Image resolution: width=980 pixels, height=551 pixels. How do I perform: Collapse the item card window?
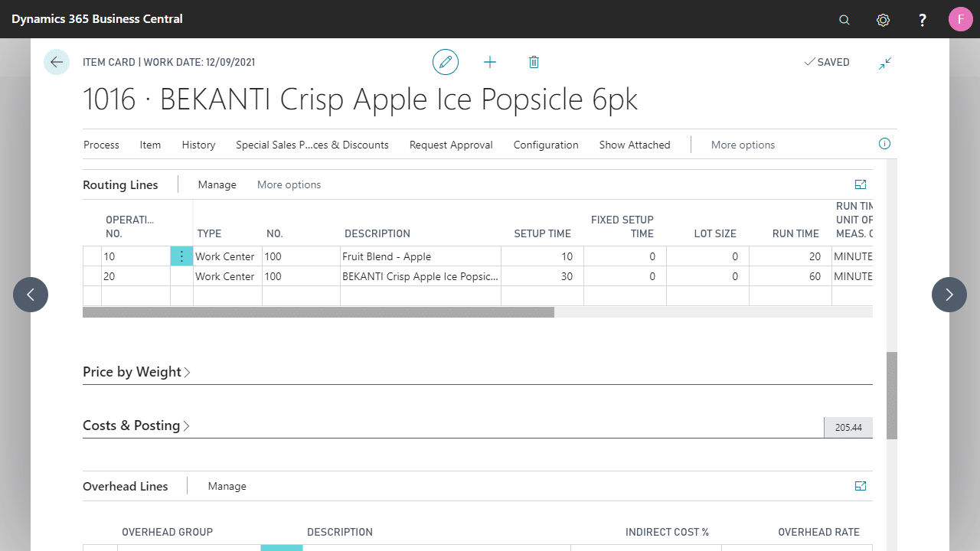click(885, 63)
